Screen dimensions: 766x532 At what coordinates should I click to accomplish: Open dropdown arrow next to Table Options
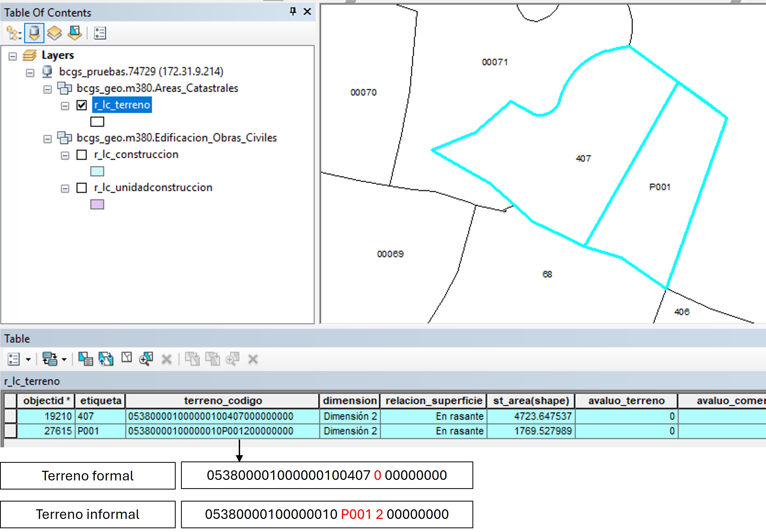pos(28,359)
